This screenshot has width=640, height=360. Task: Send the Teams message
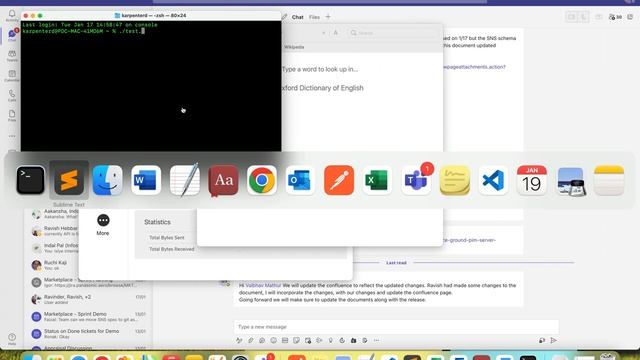point(553,340)
